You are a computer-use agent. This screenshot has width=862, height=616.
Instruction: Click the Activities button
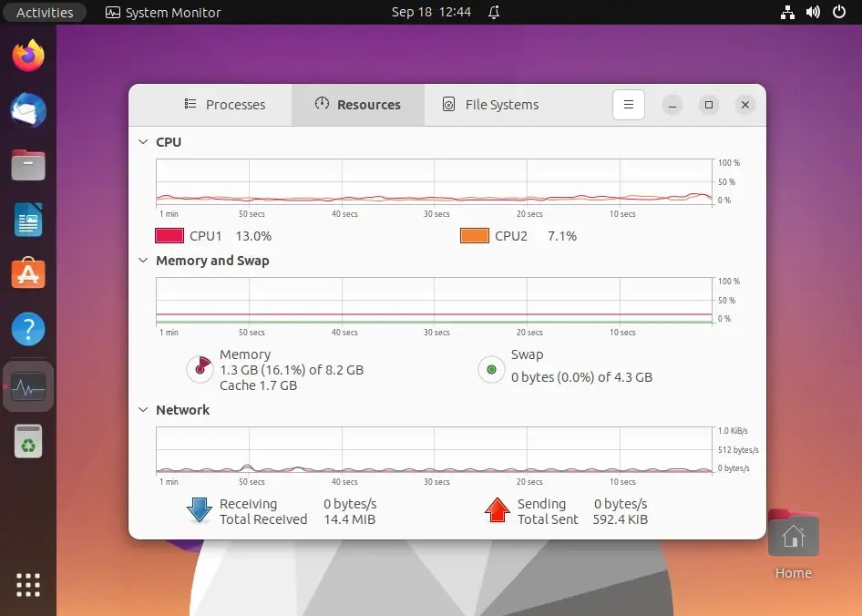coord(45,12)
